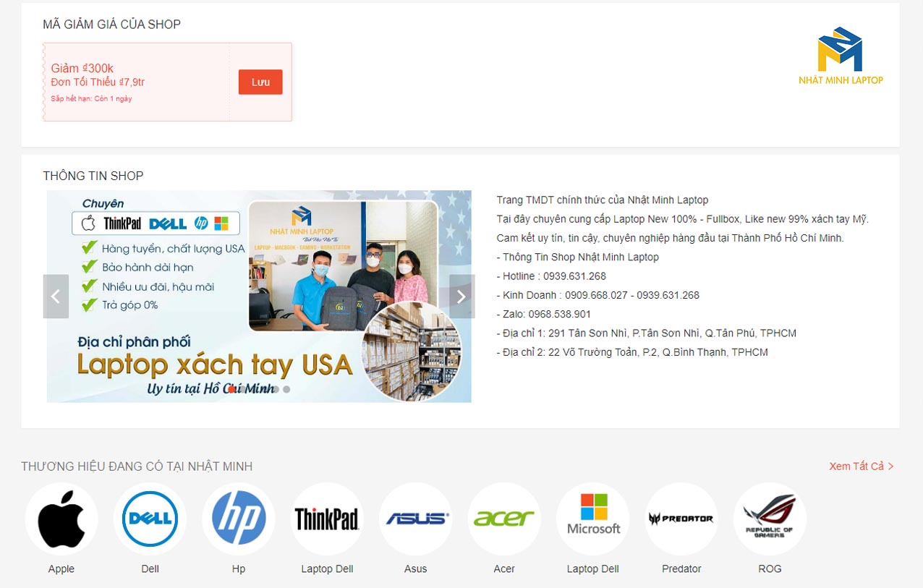Click 'Sắp hết hạn: Còn 1 ngày'

91,98
